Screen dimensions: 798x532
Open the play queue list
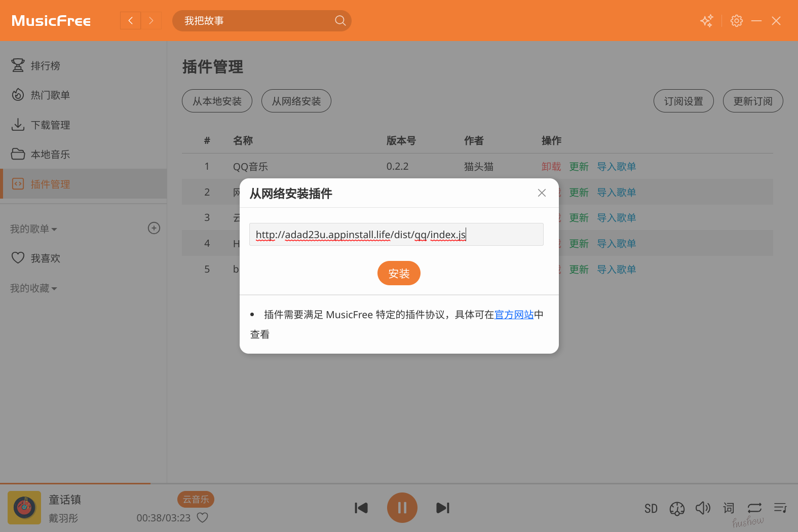[x=780, y=508]
